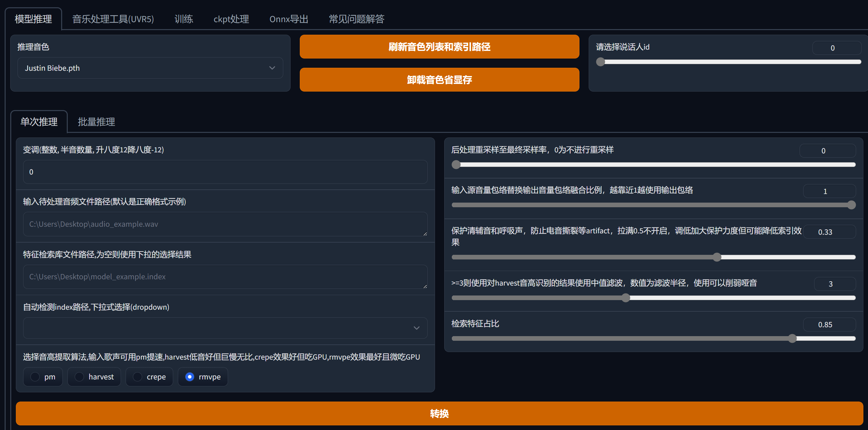
Task: Click resize grip of index path textarea
Action: coord(425,286)
